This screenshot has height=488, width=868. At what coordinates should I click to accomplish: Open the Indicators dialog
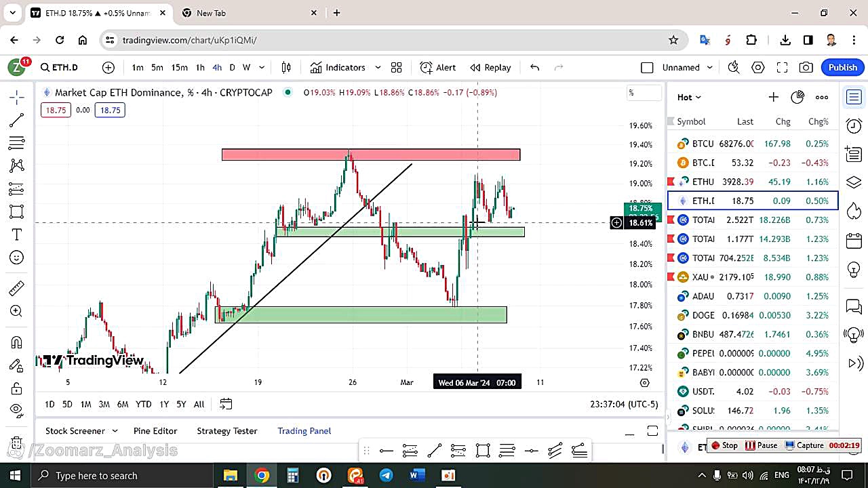point(338,67)
